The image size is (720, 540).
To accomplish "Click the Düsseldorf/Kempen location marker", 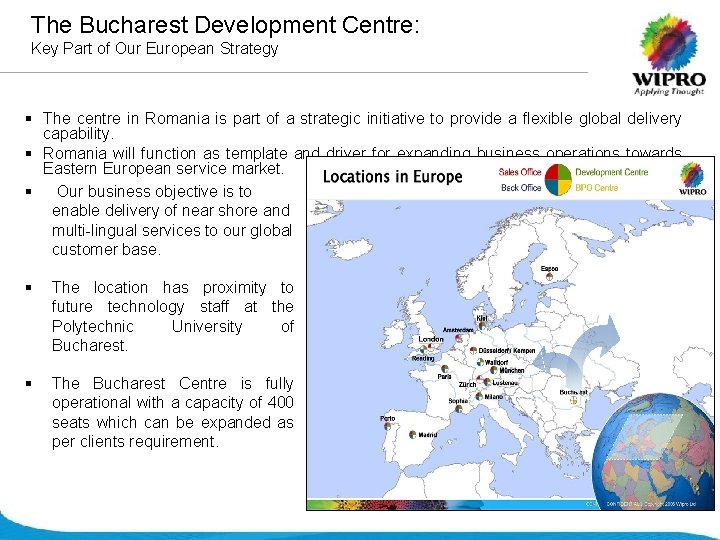I will point(473,351).
